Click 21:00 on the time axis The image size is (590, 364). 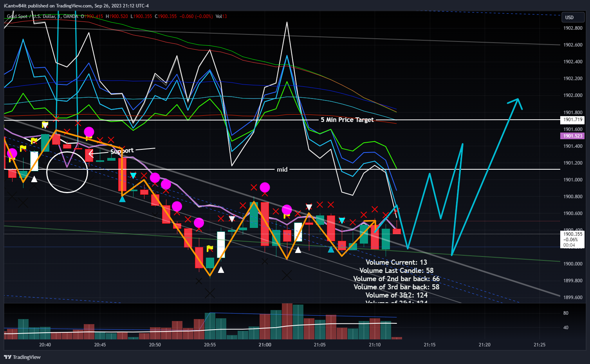[x=265, y=345]
